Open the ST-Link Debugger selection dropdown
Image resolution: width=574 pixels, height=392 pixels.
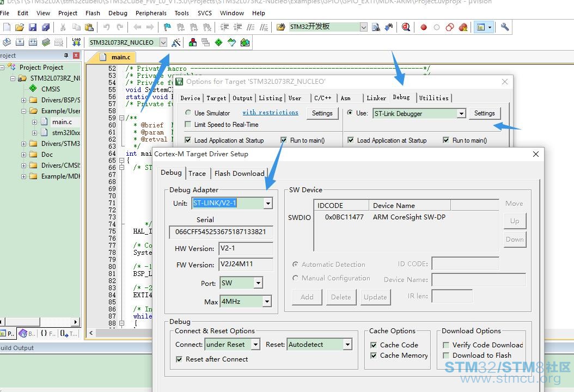[461, 113]
